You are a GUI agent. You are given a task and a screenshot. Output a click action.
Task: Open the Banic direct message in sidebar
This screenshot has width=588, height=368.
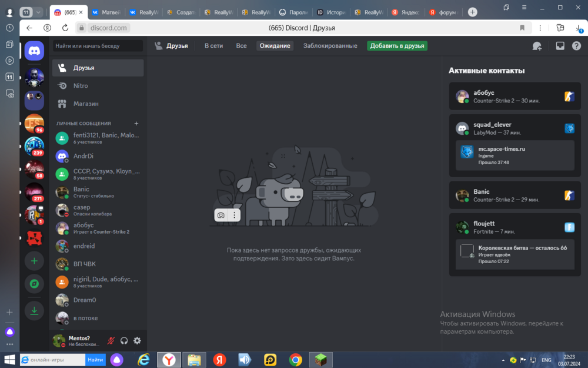[x=98, y=193]
